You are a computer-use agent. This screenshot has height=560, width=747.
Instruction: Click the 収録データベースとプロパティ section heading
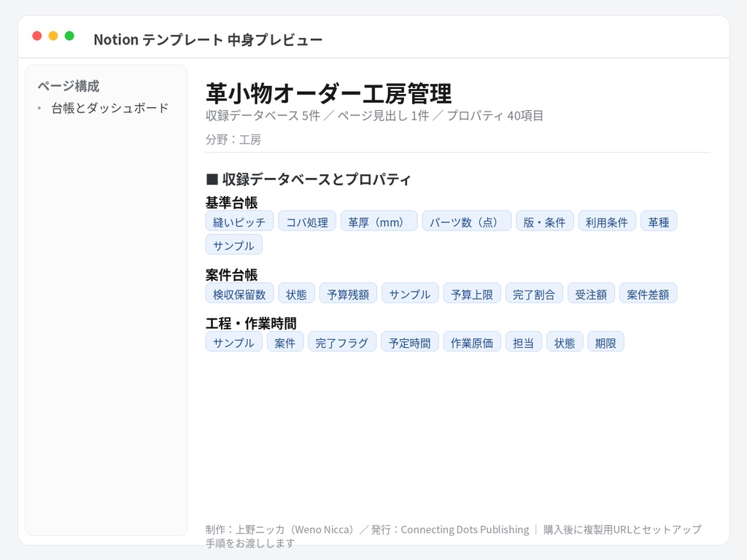coord(309,179)
